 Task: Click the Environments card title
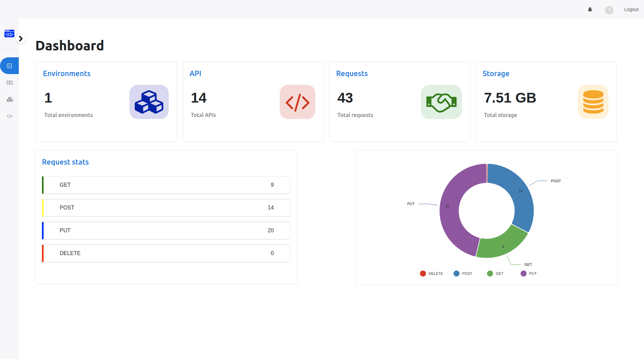(x=67, y=73)
